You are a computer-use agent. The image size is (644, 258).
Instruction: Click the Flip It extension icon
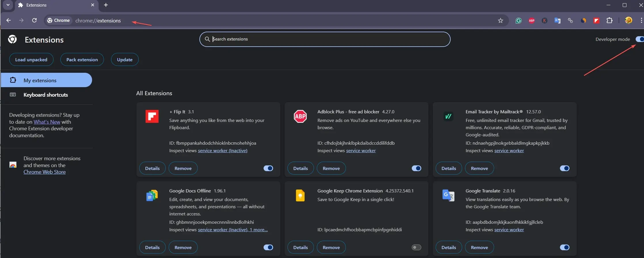point(152,116)
